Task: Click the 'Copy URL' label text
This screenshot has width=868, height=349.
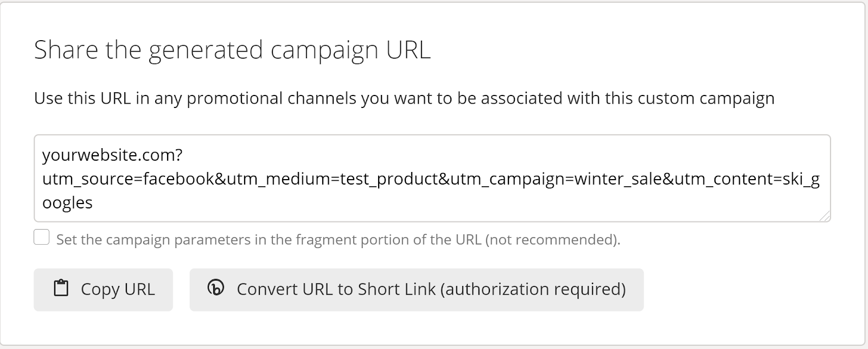Action: click(x=118, y=289)
